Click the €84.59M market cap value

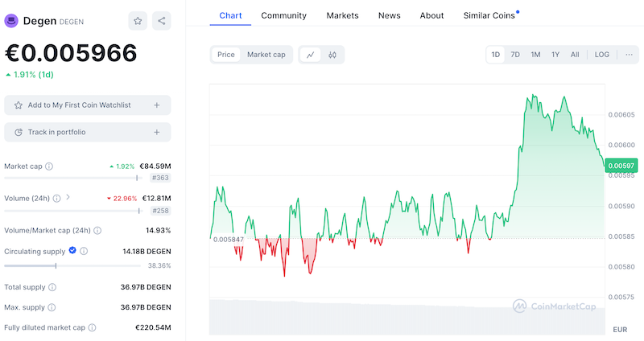tap(155, 166)
